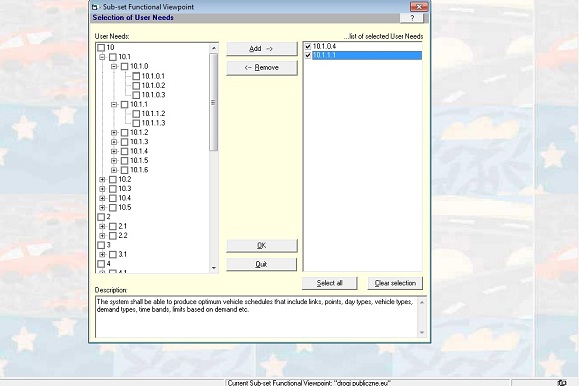This screenshot has height=386, width=579.
Task: Tick the checkbox for node 3.1
Action: (113, 255)
